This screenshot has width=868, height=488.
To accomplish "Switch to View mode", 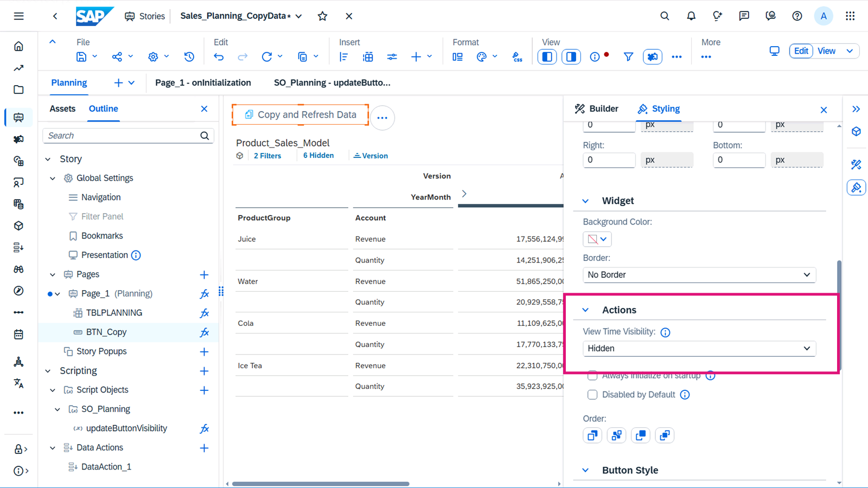I will point(826,51).
